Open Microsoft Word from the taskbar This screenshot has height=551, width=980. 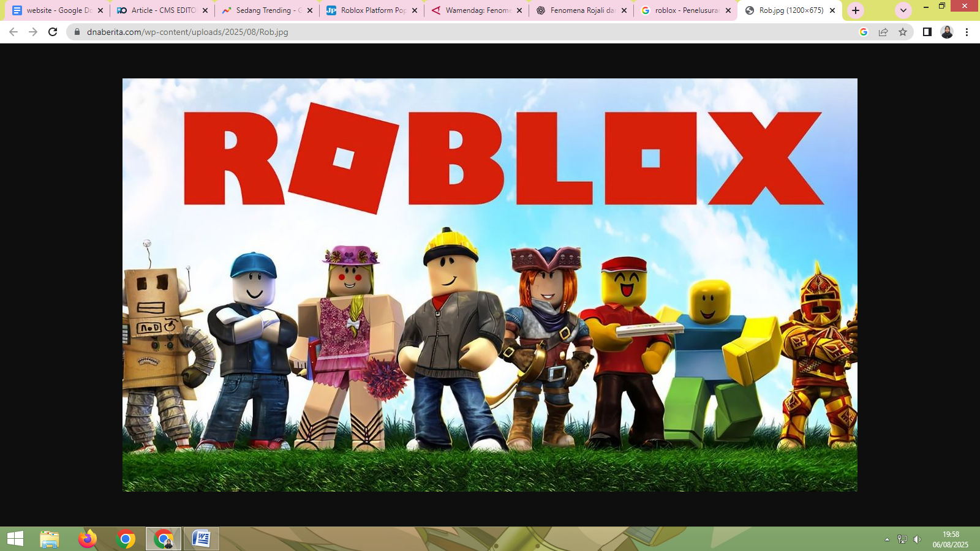click(x=202, y=539)
